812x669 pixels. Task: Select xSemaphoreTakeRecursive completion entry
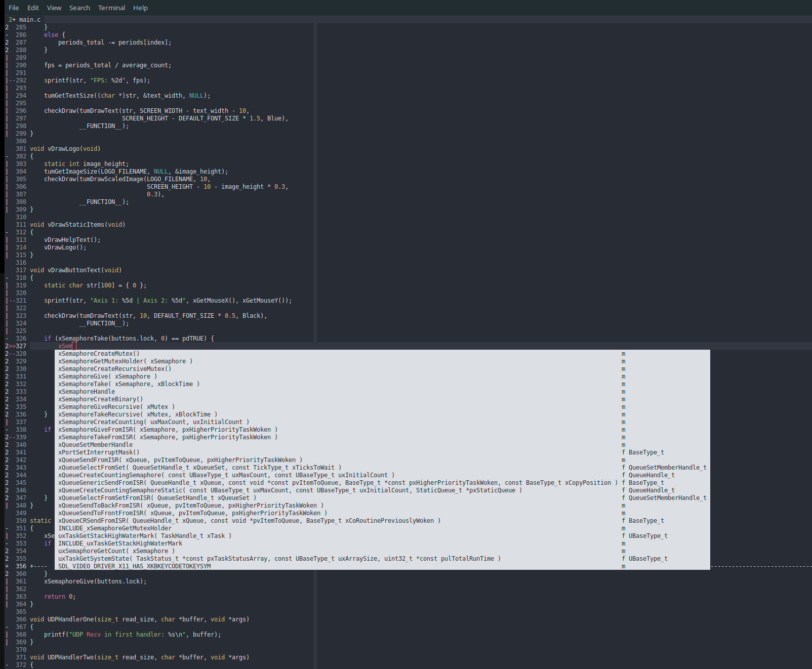coord(382,414)
